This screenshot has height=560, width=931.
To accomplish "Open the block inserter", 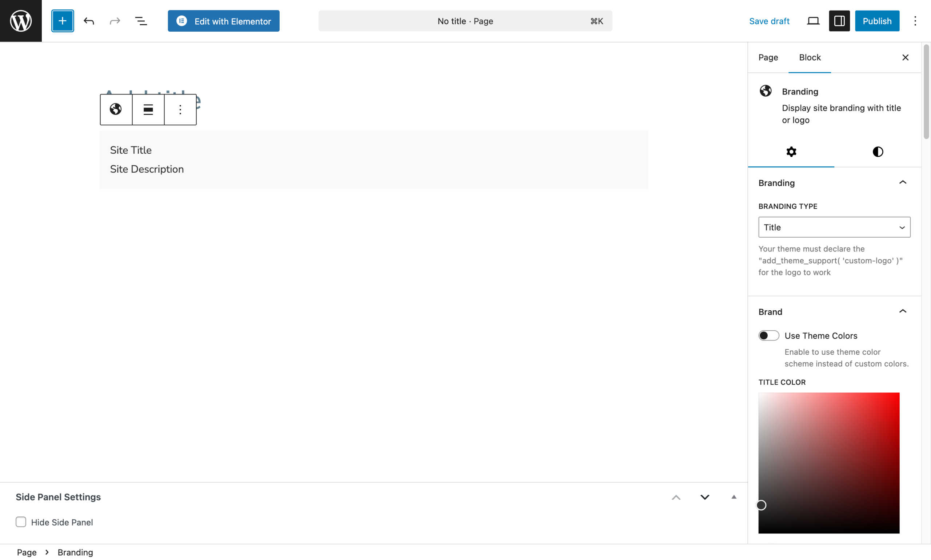I will pyautogui.click(x=62, y=21).
